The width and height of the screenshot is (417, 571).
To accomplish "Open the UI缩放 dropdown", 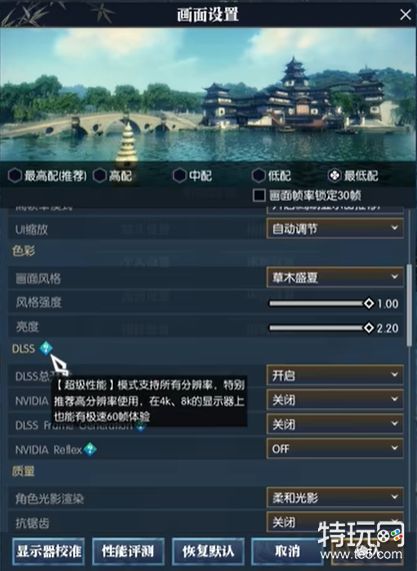I will click(x=335, y=229).
